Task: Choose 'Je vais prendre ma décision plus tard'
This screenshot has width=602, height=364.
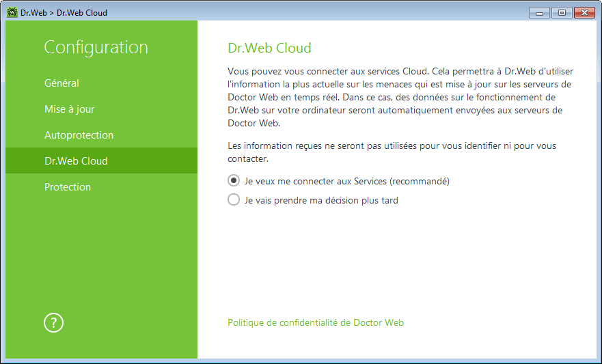Action: 234,200
